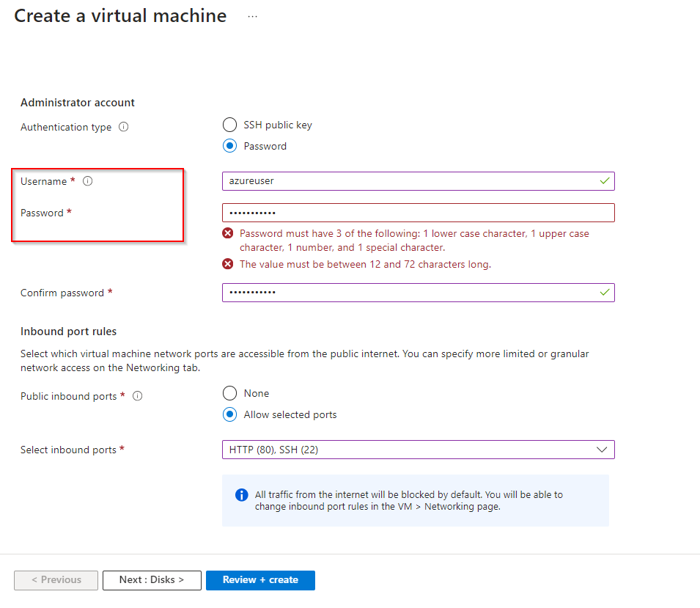Open the ellipsis menu beside the page title
700x608 pixels.
click(253, 16)
